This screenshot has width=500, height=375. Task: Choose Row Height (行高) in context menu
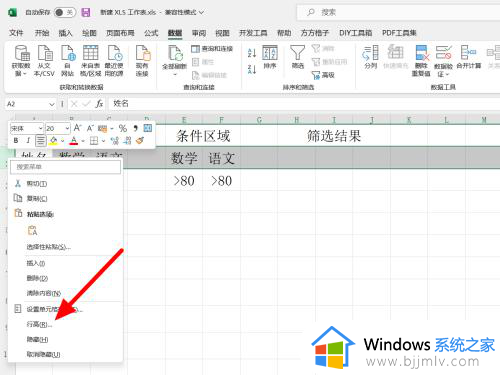pos(65,324)
